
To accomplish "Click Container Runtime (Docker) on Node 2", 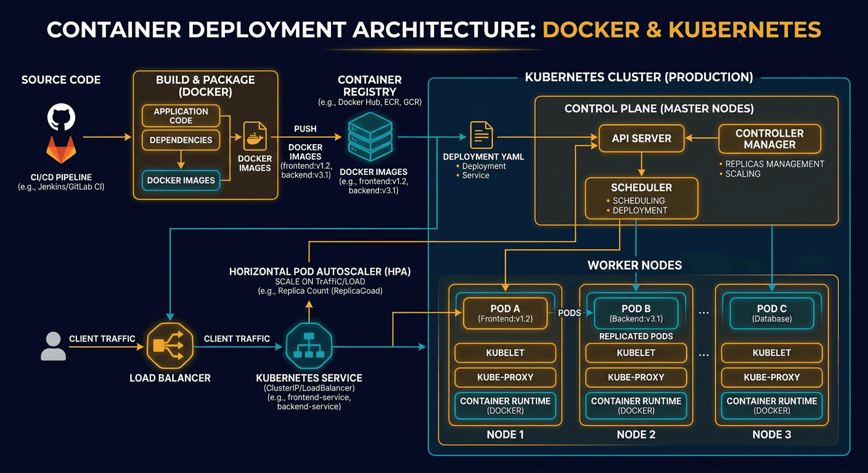I will 636,405.
